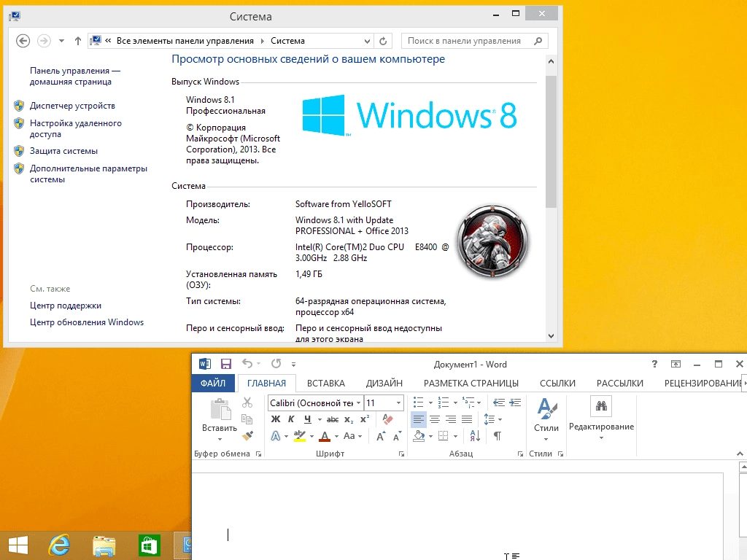Open Internet Explorer from taskbar
This screenshot has width=747, height=560.
click(60, 545)
